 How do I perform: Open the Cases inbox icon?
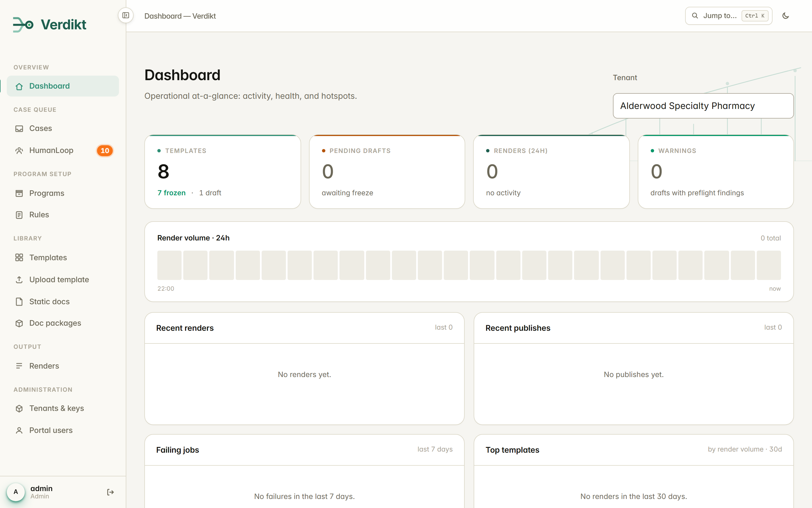pyautogui.click(x=19, y=129)
